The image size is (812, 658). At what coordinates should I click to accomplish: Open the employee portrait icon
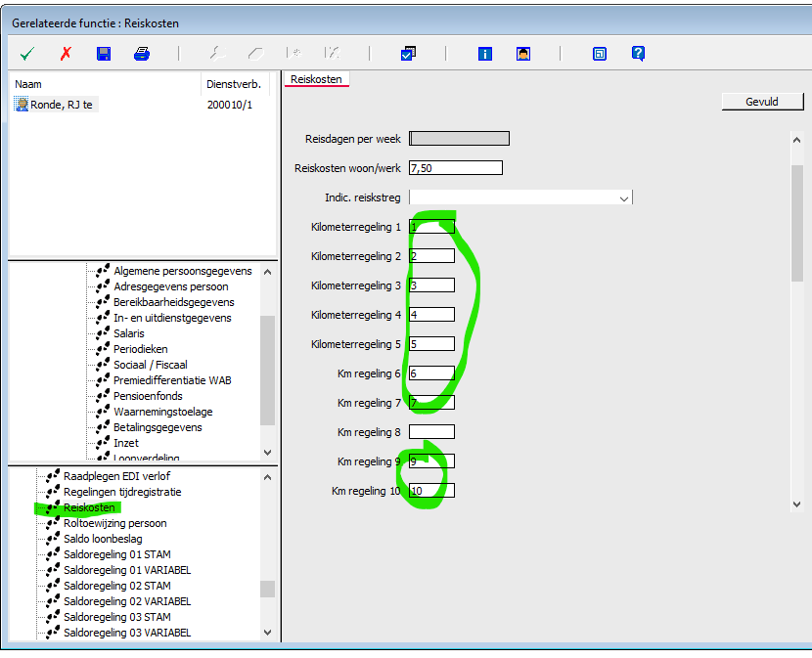[x=523, y=54]
